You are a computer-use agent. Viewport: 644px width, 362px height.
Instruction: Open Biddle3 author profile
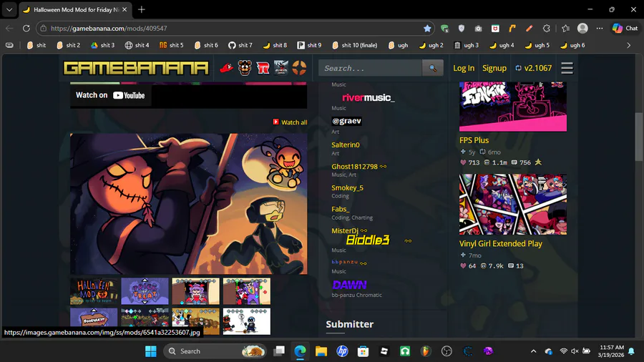[x=368, y=240]
